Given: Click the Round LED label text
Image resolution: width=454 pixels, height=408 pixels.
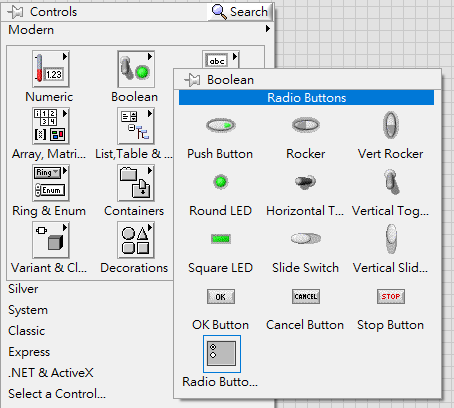Looking at the screenshot, I should (220, 211).
